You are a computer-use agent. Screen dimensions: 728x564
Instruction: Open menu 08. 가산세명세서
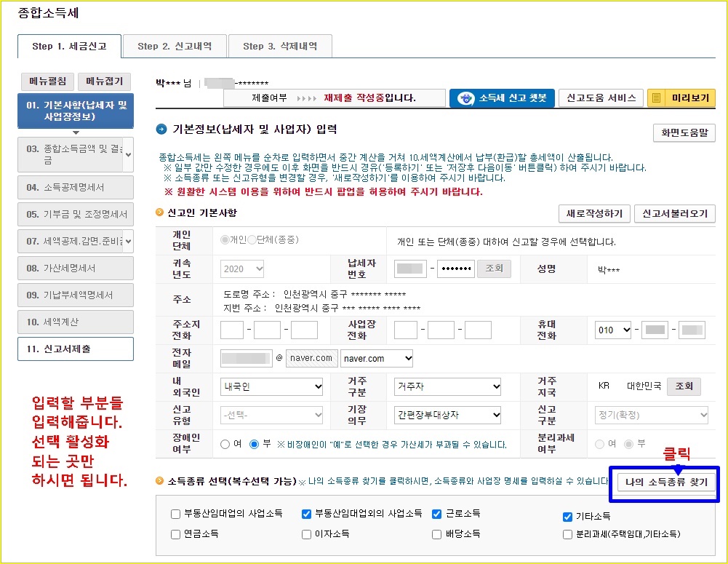(x=76, y=268)
